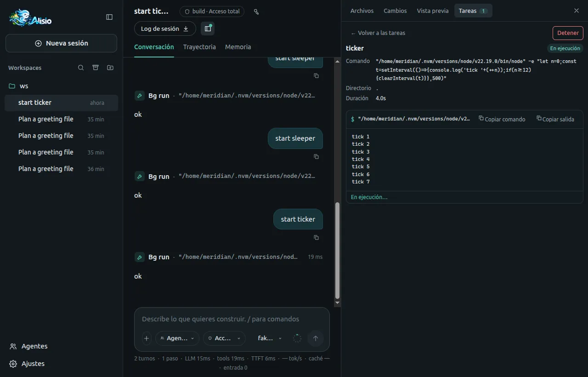The image size is (588, 377).
Task: Collapse the ws workspace folder
Action: tap(61, 86)
